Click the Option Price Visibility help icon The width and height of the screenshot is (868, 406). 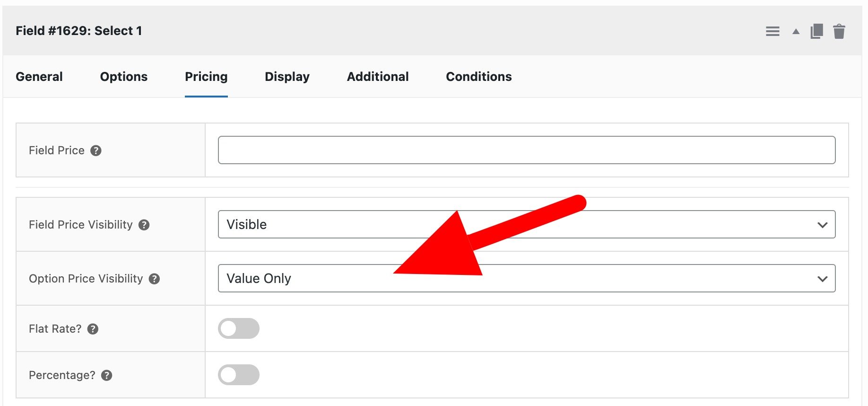pos(156,279)
